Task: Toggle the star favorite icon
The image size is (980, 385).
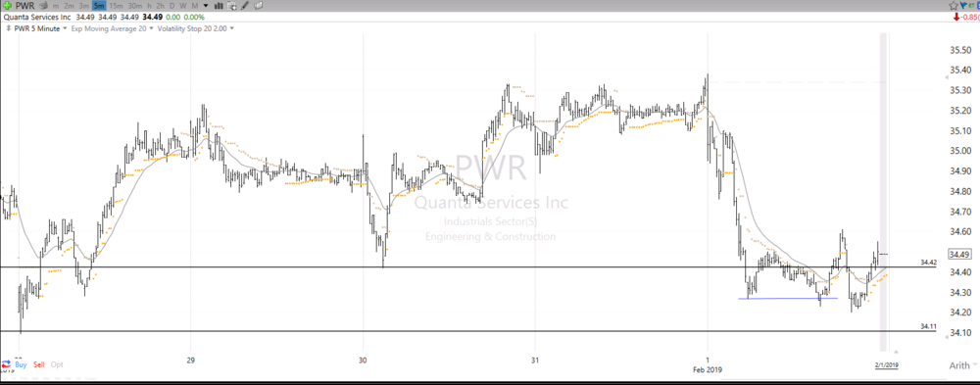Action: tap(954, 6)
